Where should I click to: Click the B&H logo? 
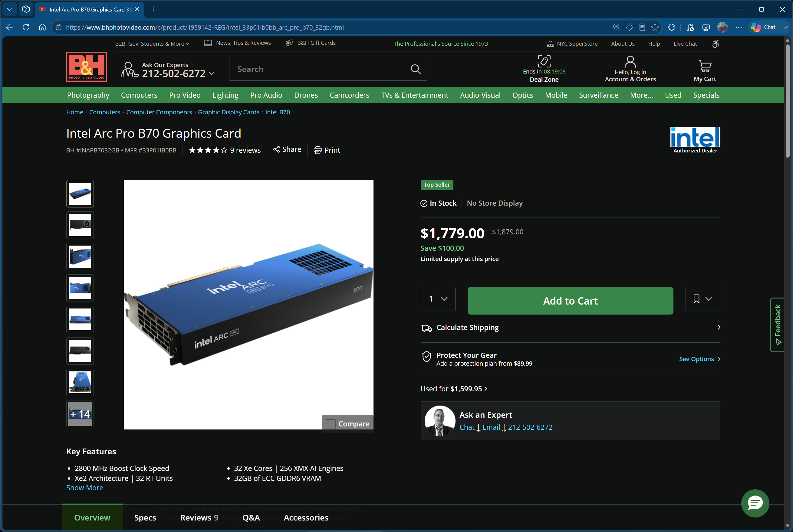(87, 67)
